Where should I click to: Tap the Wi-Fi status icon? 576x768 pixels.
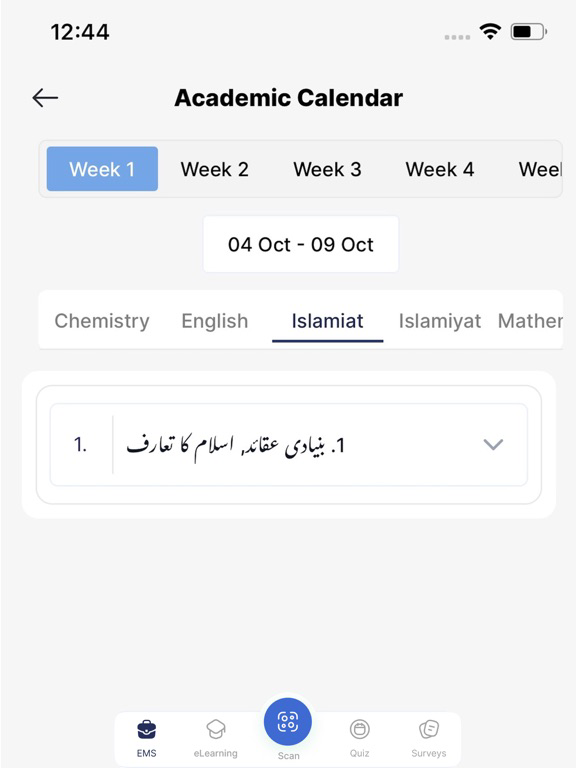click(x=490, y=32)
